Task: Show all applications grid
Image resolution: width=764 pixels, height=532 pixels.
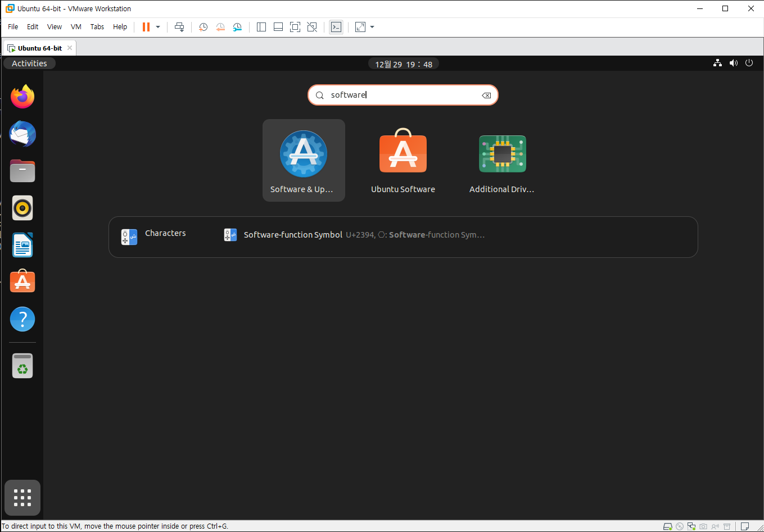Action: click(22, 498)
